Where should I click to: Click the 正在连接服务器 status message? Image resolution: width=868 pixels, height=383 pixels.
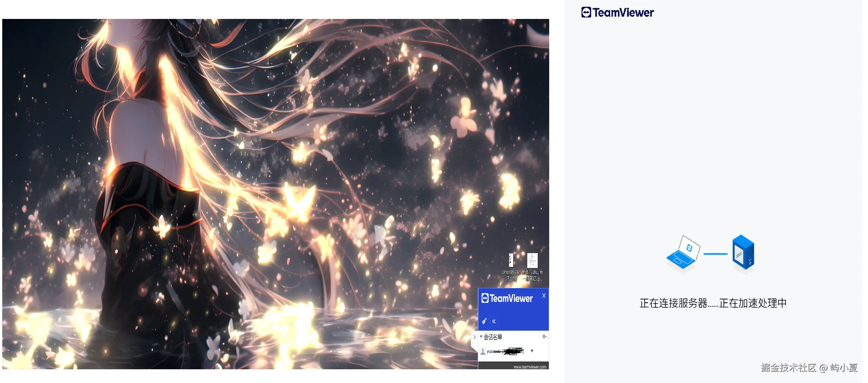(713, 303)
